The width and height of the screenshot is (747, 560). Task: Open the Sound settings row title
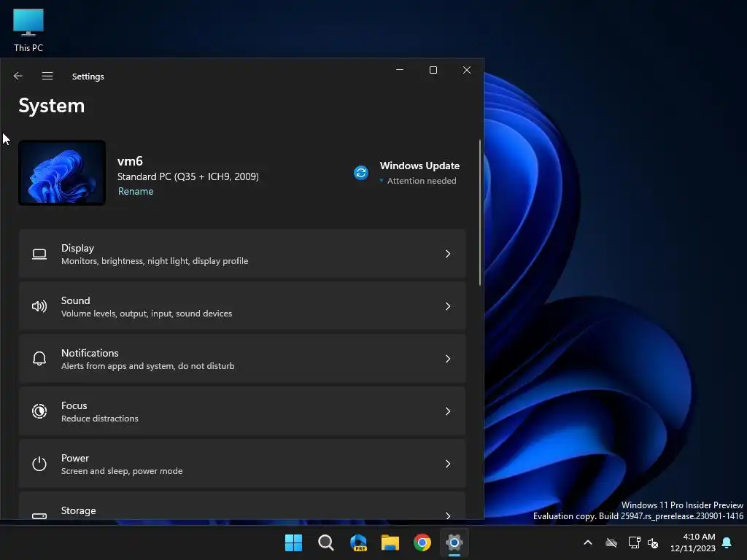[75, 300]
